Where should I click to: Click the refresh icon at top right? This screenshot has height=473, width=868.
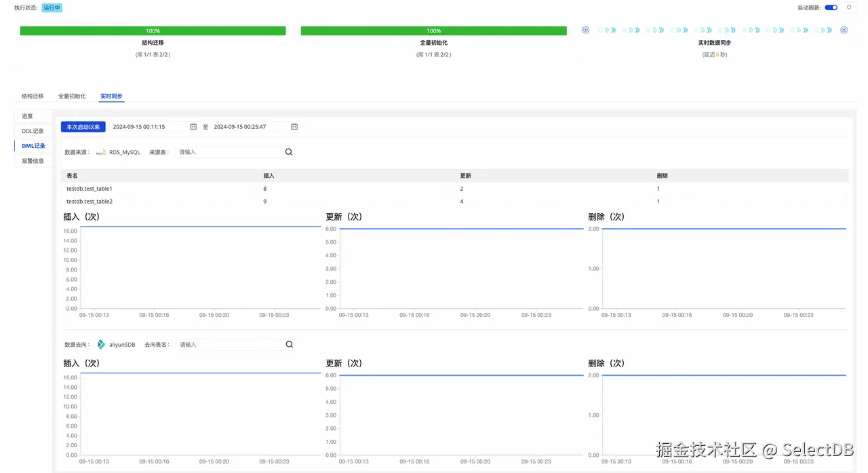849,7
